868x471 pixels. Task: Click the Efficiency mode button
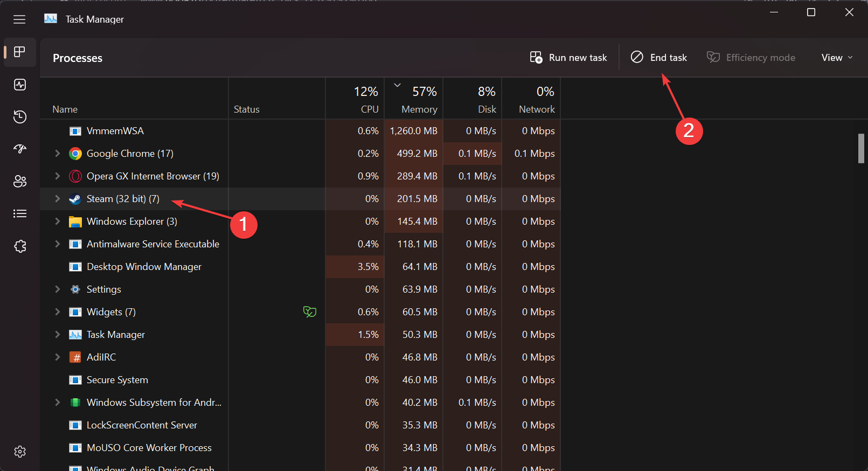pyautogui.click(x=751, y=58)
